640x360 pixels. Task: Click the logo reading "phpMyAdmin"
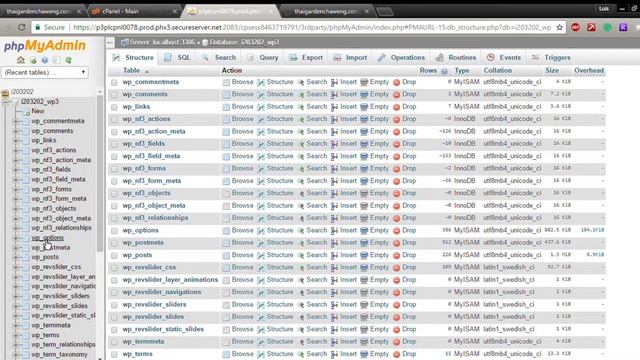[x=44, y=46]
